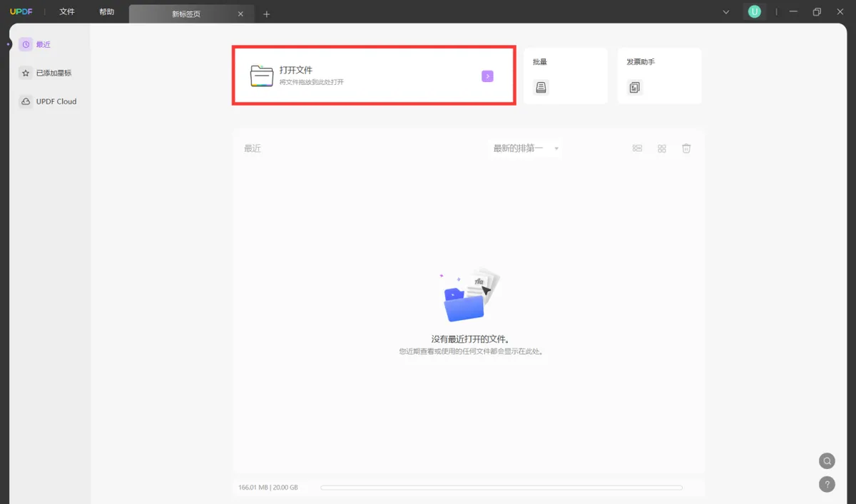Screen dimensions: 856x504
Task: Switch recent files to list view
Action: tap(638, 148)
